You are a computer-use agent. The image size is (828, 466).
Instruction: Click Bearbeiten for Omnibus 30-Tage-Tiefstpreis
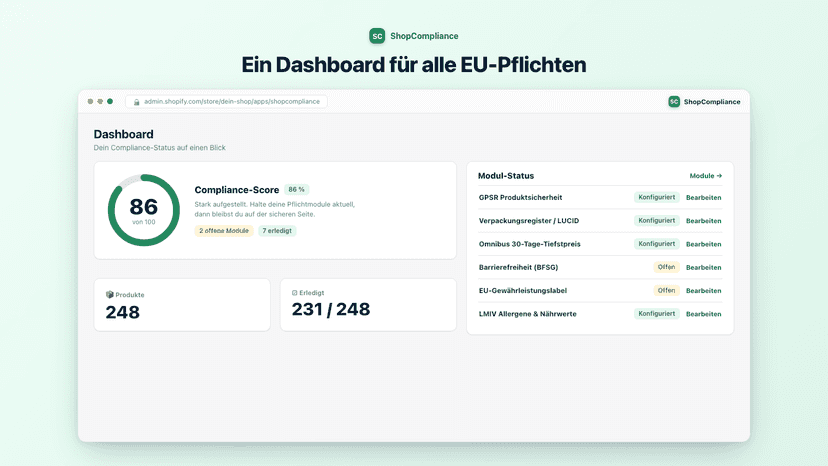(703, 244)
